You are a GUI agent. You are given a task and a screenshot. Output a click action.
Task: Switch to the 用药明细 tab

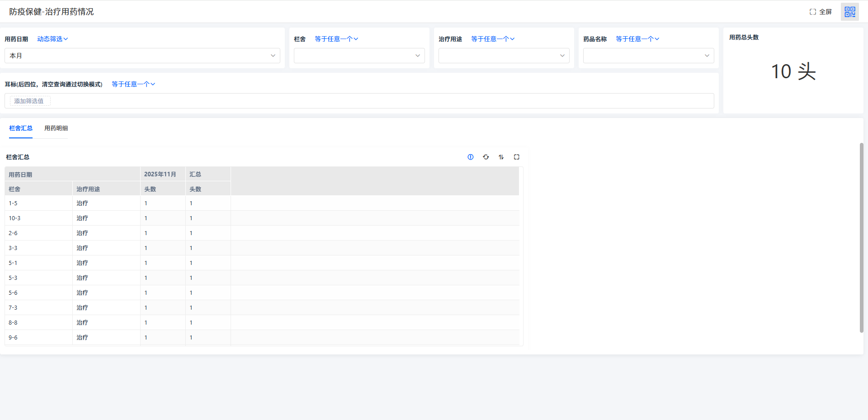coord(56,128)
